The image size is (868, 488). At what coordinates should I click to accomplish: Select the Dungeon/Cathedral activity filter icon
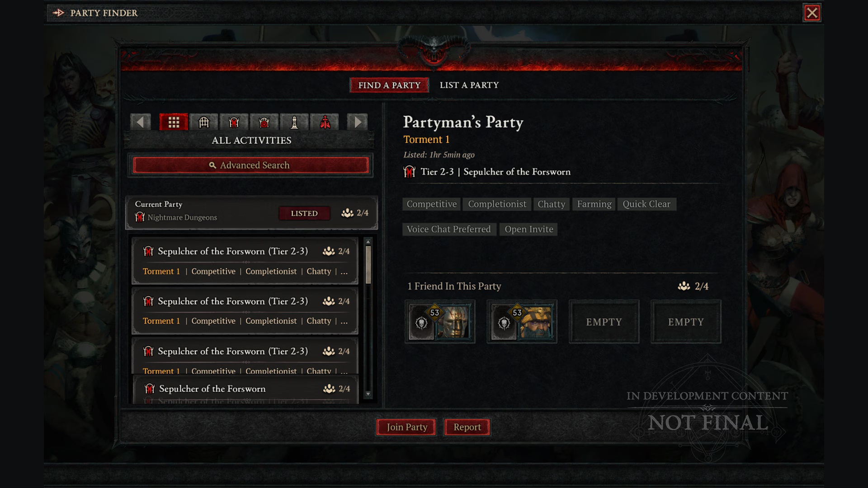tap(203, 122)
